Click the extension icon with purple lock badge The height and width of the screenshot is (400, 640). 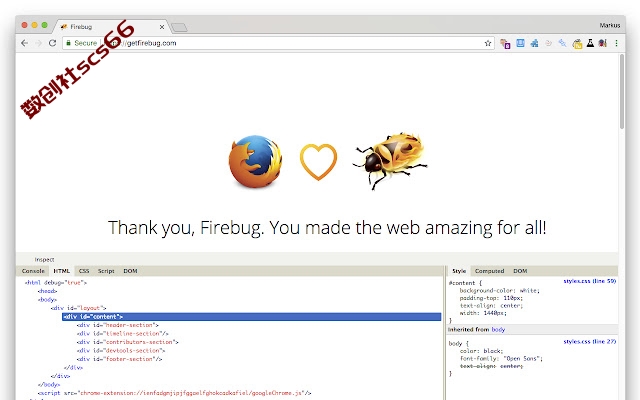(x=505, y=43)
